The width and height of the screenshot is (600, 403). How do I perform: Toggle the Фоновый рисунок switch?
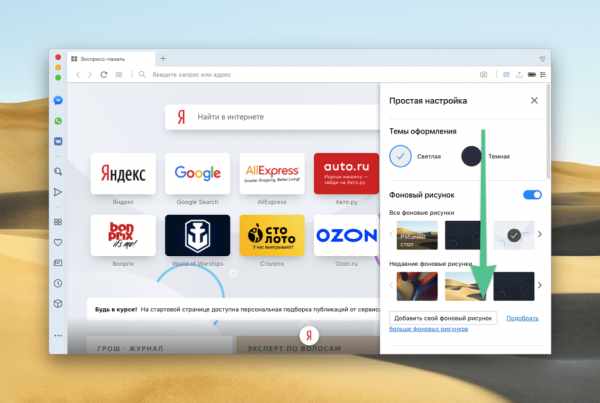click(x=532, y=195)
